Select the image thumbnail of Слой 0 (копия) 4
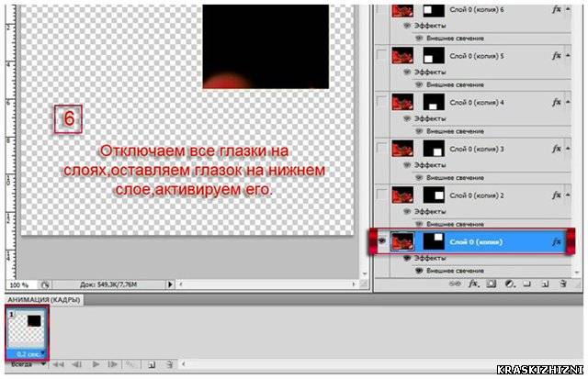 tap(402, 102)
